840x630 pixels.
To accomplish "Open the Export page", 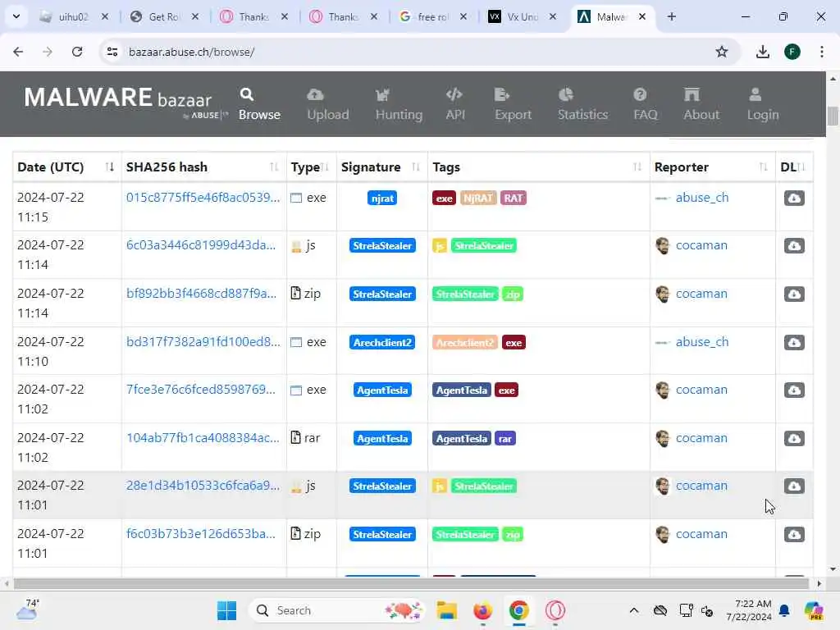I will (x=513, y=104).
